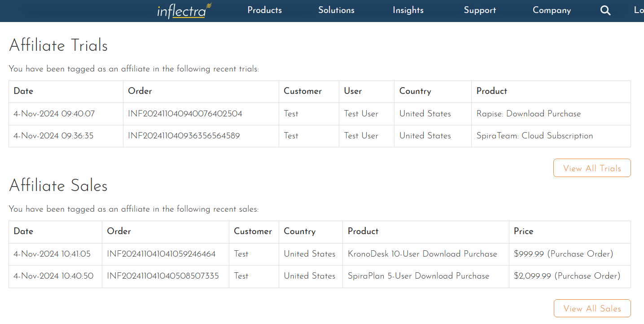Click the Rapise: Download Purchase cell

529,114
